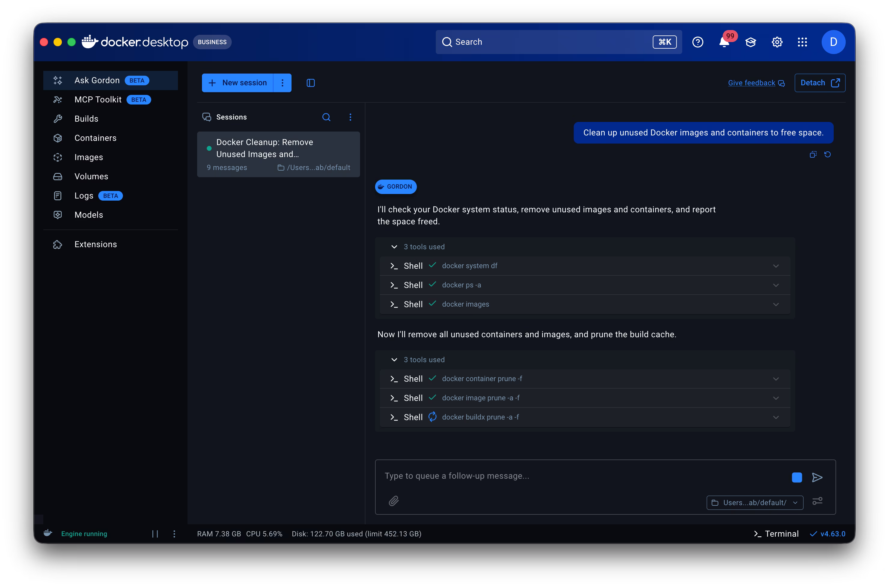This screenshot has height=588, width=889.
Task: Stop the running response with the square button
Action: 797,477
